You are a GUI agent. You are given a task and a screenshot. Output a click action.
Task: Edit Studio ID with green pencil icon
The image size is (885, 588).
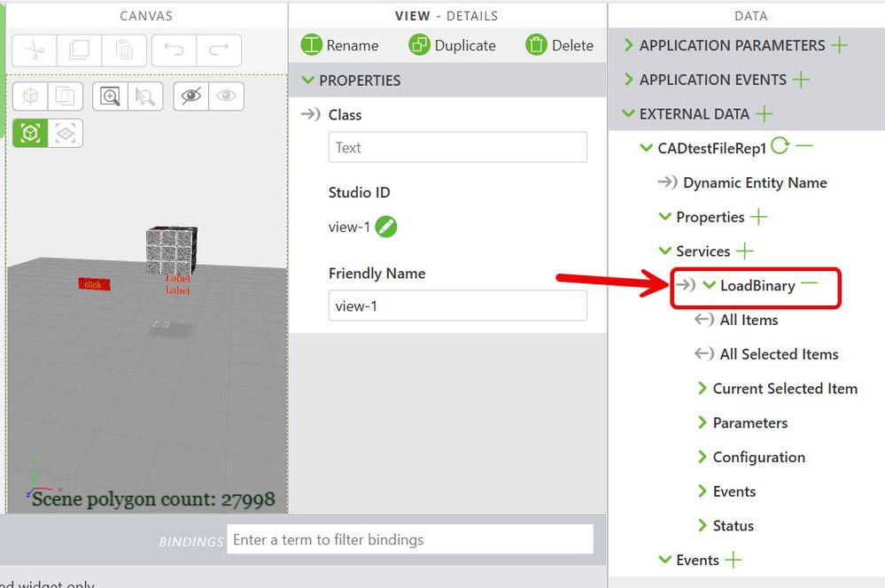tap(386, 227)
